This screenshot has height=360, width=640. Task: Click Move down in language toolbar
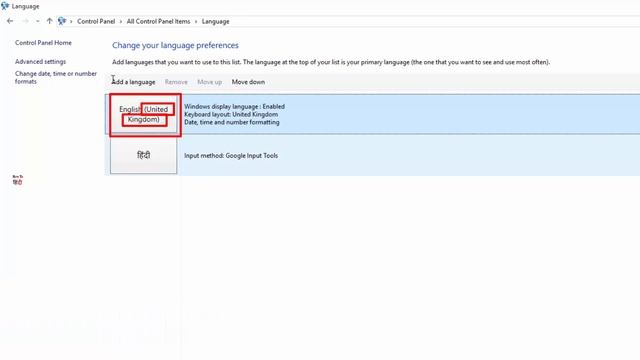pyautogui.click(x=248, y=82)
